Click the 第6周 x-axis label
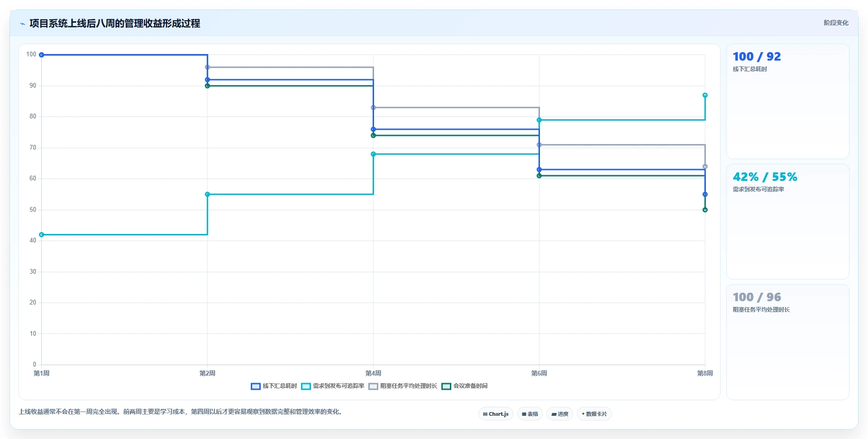Screen dimensions: 868x439 click(x=539, y=374)
